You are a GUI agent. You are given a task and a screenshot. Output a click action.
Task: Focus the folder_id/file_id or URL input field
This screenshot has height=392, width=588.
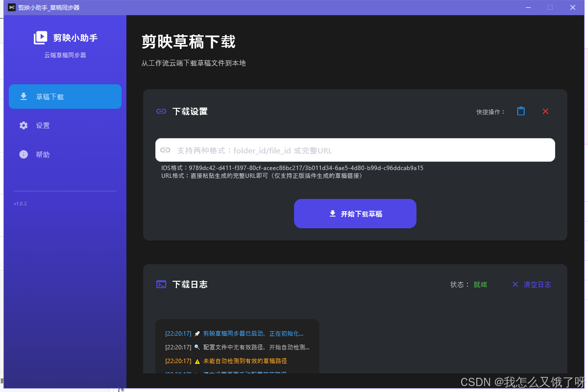(355, 150)
